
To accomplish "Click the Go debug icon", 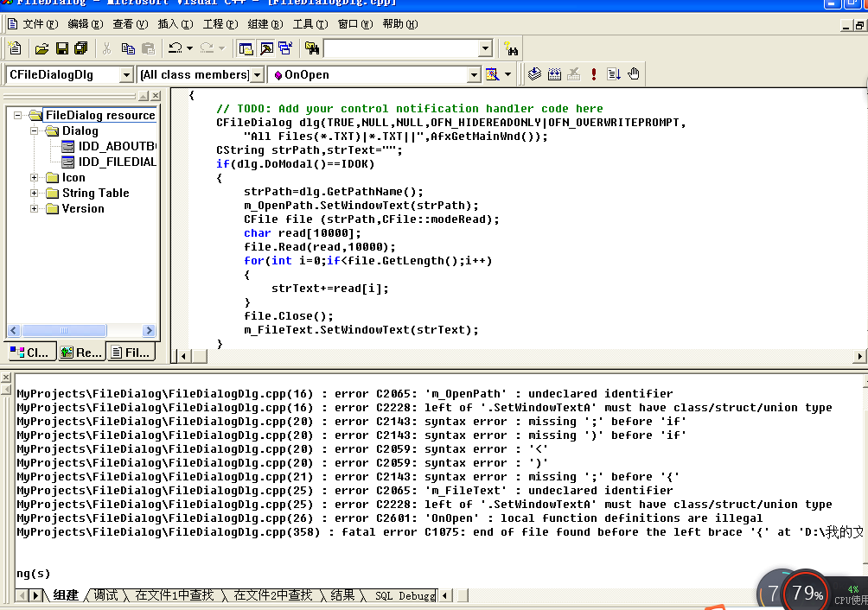I will coord(613,74).
